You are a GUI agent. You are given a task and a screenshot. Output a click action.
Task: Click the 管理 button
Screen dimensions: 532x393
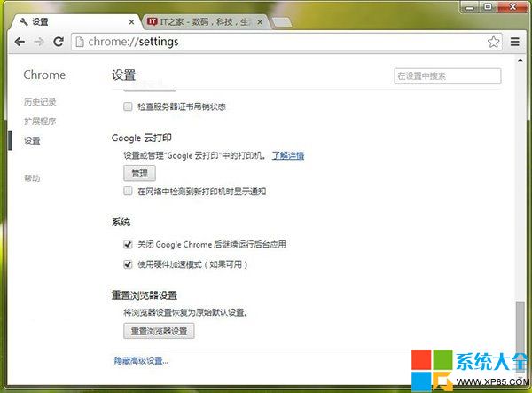click(139, 173)
